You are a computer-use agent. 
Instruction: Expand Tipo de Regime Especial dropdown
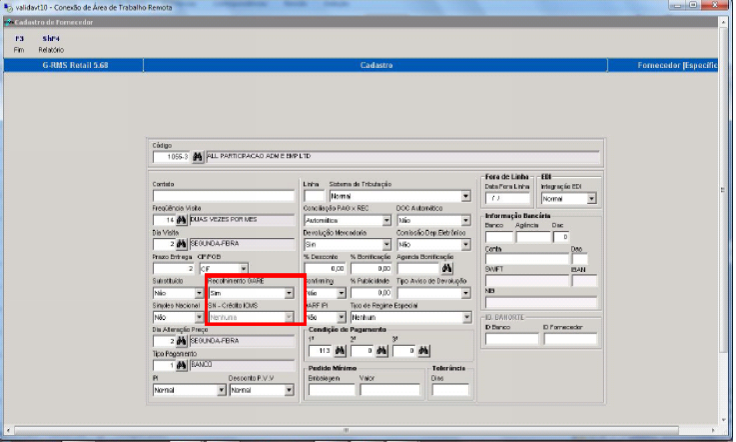[x=467, y=318]
